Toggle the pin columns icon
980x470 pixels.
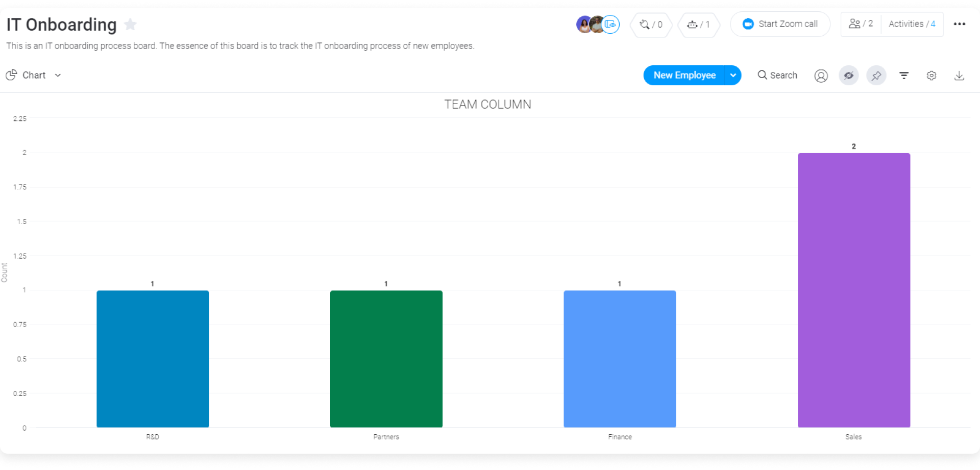pyautogui.click(x=876, y=76)
